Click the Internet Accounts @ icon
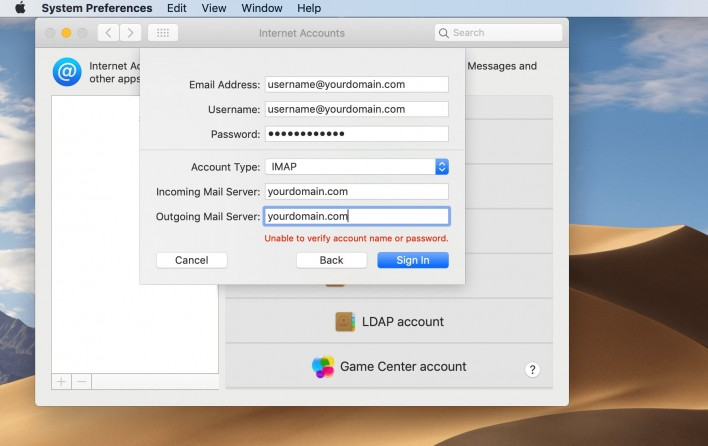The height and width of the screenshot is (446, 708). coord(67,73)
